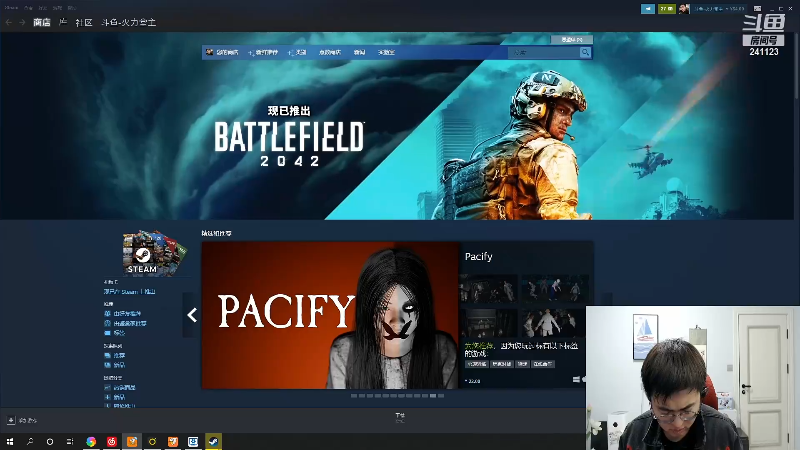The width and height of the screenshot is (800, 450).
Task: Open the Windows Start menu
Action: 10,441
